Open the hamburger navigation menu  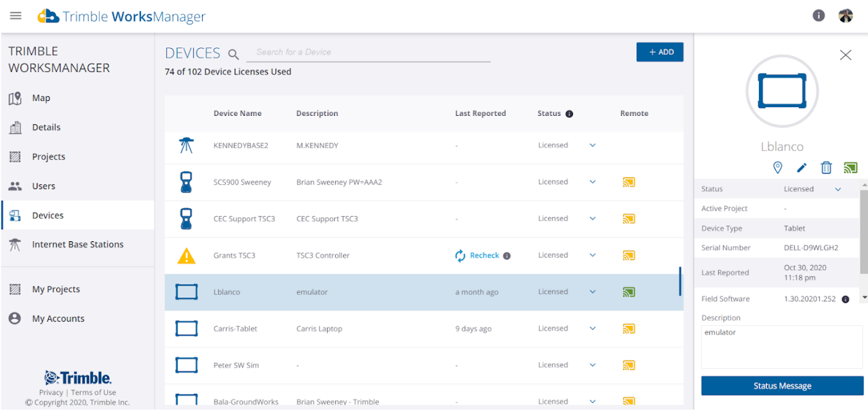16,16
